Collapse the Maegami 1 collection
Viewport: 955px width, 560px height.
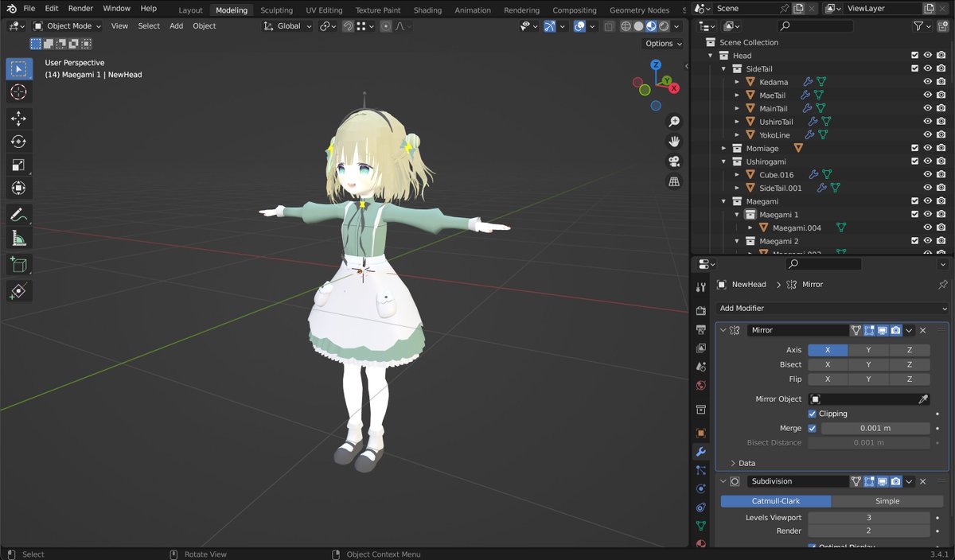click(737, 215)
